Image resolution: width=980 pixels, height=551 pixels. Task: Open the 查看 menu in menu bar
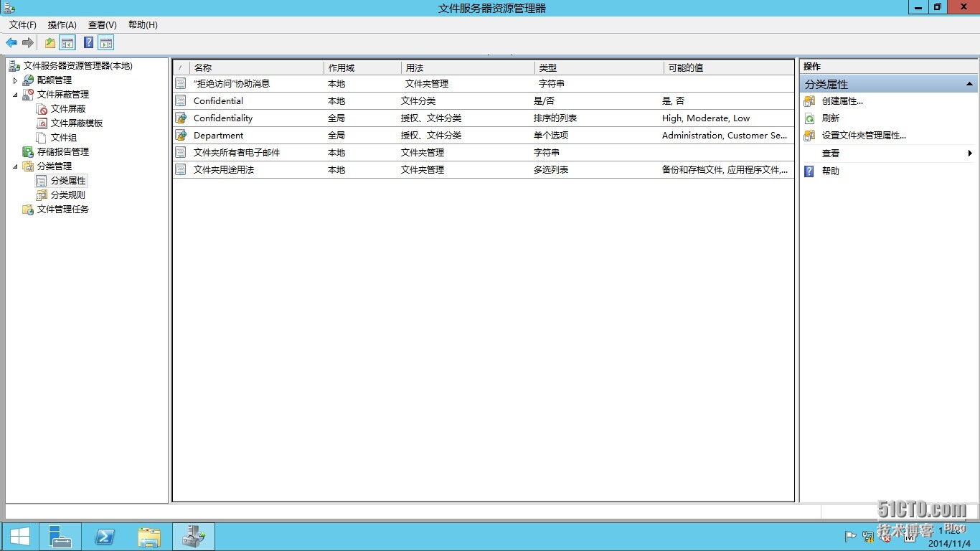click(x=102, y=24)
